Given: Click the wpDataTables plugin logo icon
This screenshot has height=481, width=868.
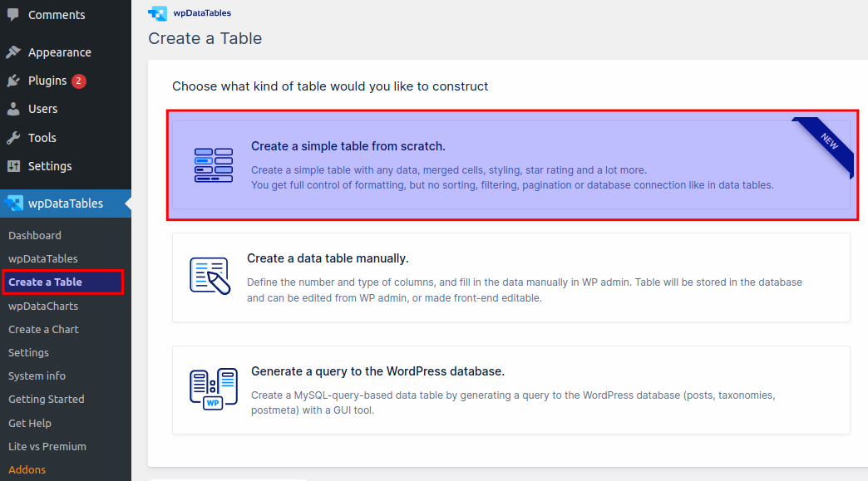Looking at the screenshot, I should click(157, 12).
